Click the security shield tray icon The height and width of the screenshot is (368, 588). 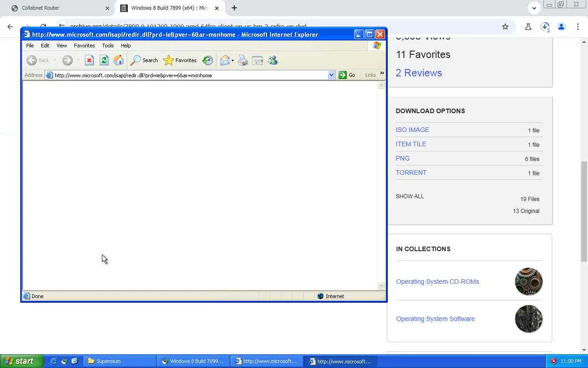click(554, 361)
